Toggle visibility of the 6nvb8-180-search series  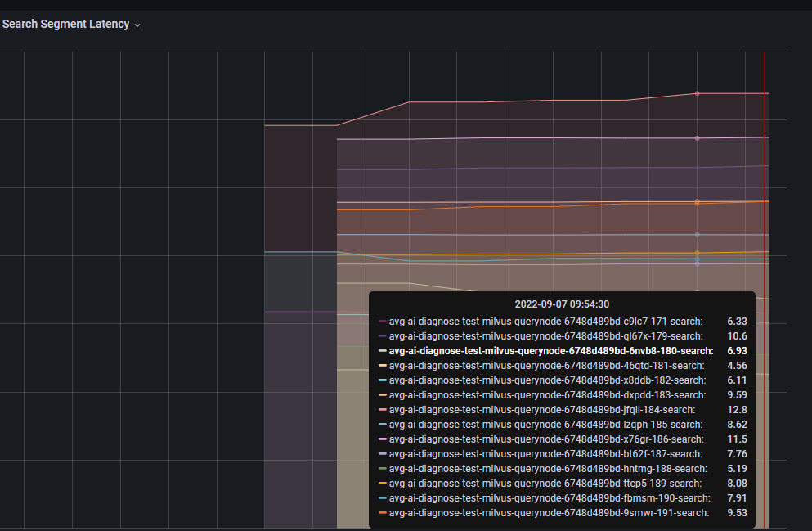pos(546,351)
